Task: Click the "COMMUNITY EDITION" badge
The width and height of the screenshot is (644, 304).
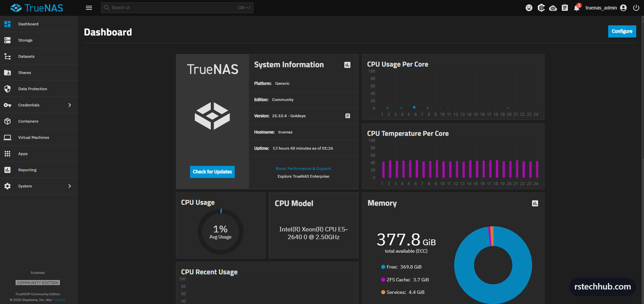Action: coord(38,283)
